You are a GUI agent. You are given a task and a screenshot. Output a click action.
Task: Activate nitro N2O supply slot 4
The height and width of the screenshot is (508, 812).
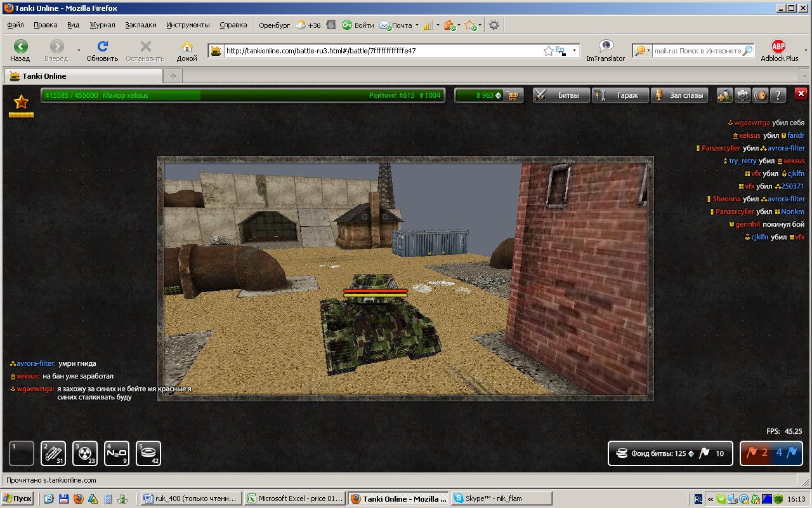[117, 453]
